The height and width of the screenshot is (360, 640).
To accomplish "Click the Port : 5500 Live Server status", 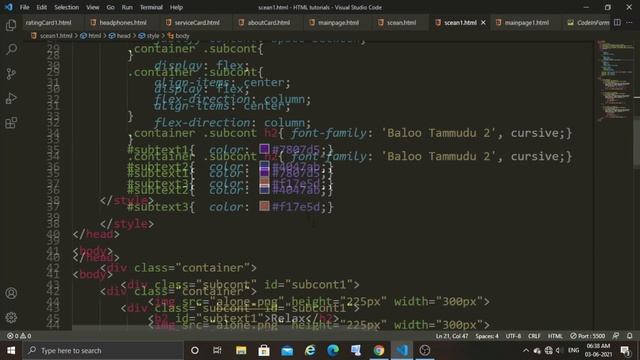I will tap(587, 336).
